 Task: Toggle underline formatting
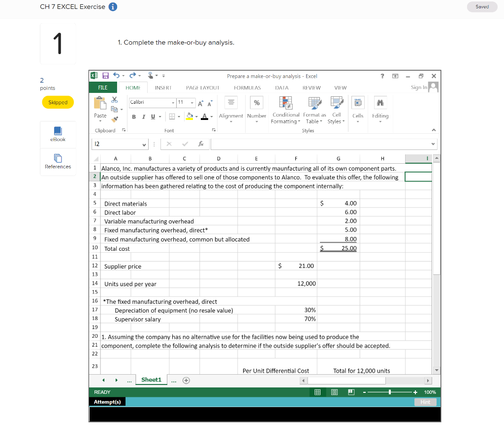[153, 117]
